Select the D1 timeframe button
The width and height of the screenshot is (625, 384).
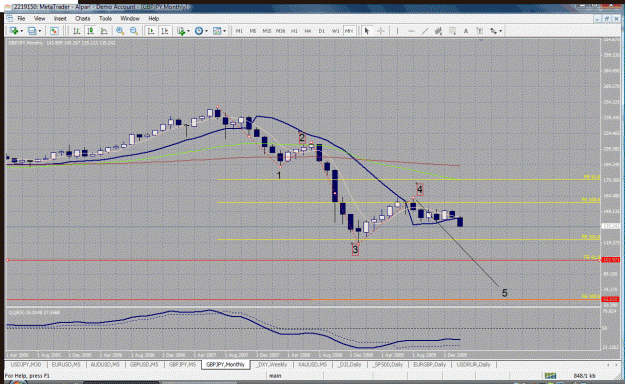click(x=322, y=31)
